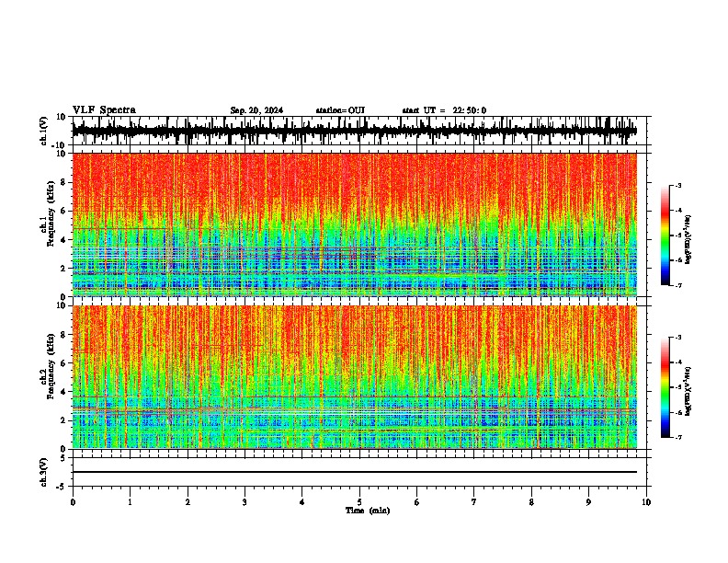Click the "ch.1(V)" waveform axis label
The image size is (728, 563).
[44, 131]
